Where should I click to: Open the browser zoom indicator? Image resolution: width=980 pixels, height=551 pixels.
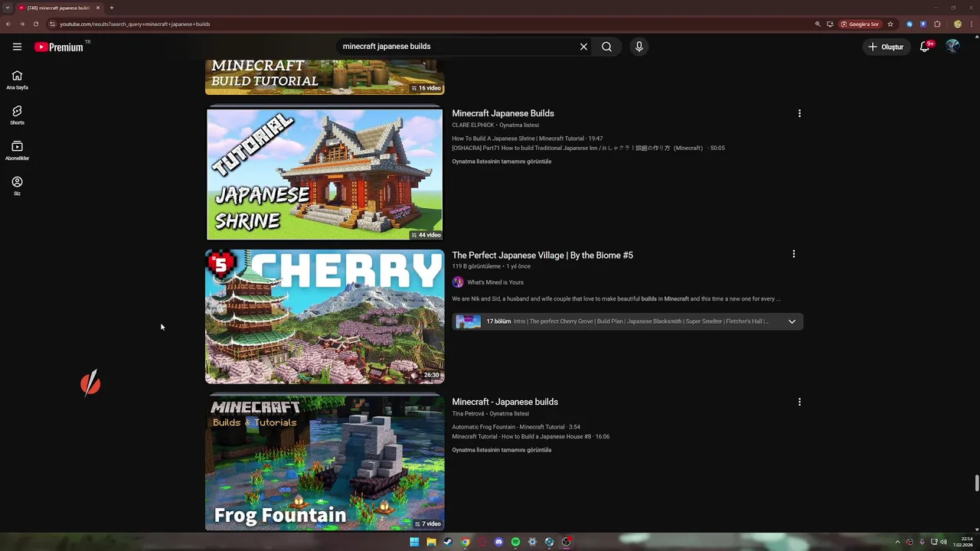click(x=818, y=24)
